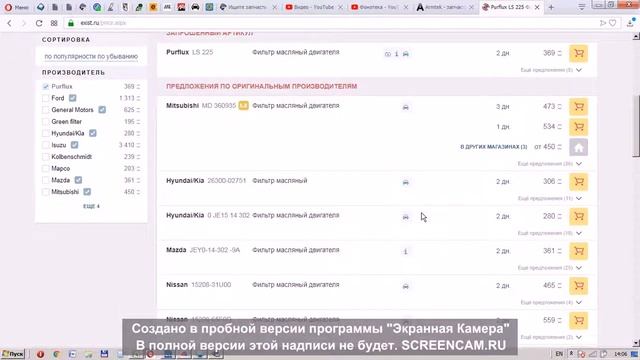This screenshot has width=640, height=360.
Task: Switch to the Armtek tab
Action: (x=444, y=7)
